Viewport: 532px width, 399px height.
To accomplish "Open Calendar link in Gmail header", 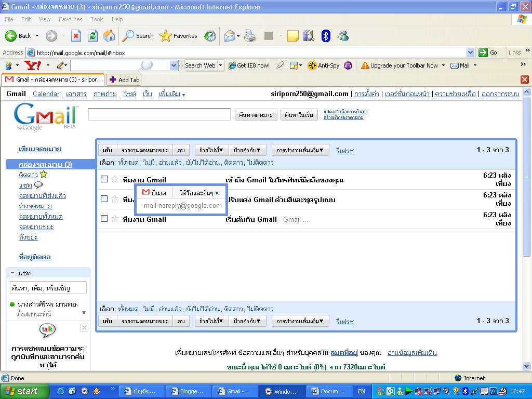I will [x=46, y=94].
